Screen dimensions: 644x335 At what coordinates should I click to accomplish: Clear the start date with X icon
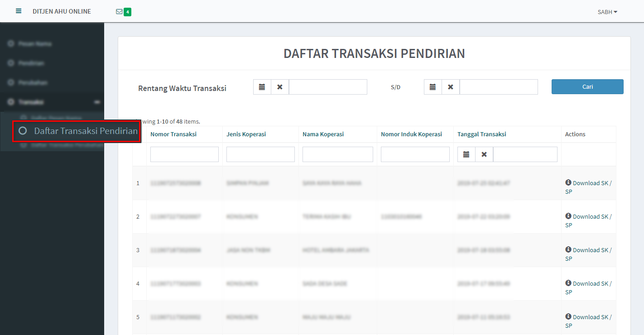pyautogui.click(x=280, y=87)
